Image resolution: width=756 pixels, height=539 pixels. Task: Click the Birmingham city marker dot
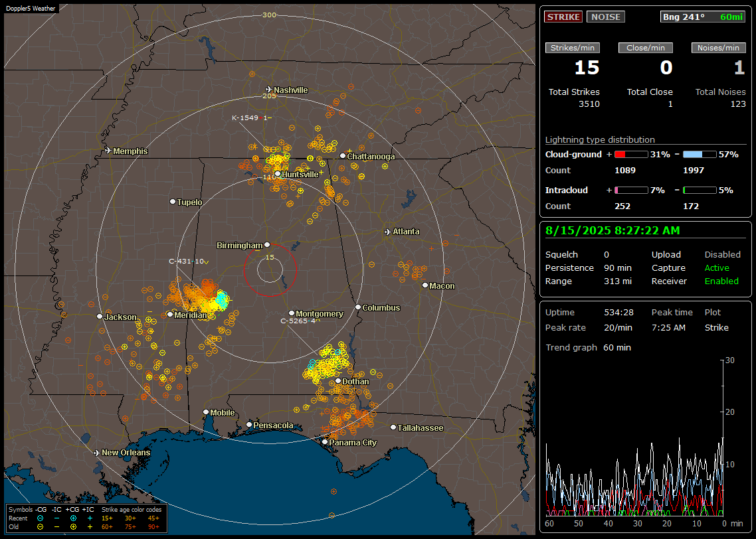point(267,245)
